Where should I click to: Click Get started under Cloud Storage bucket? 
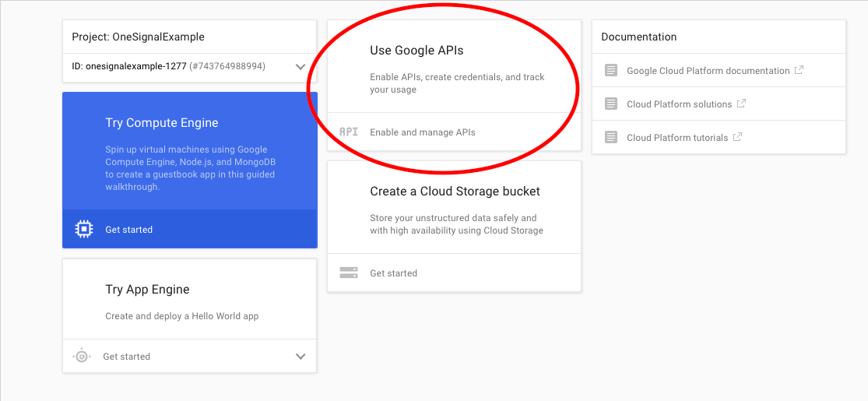coord(394,273)
